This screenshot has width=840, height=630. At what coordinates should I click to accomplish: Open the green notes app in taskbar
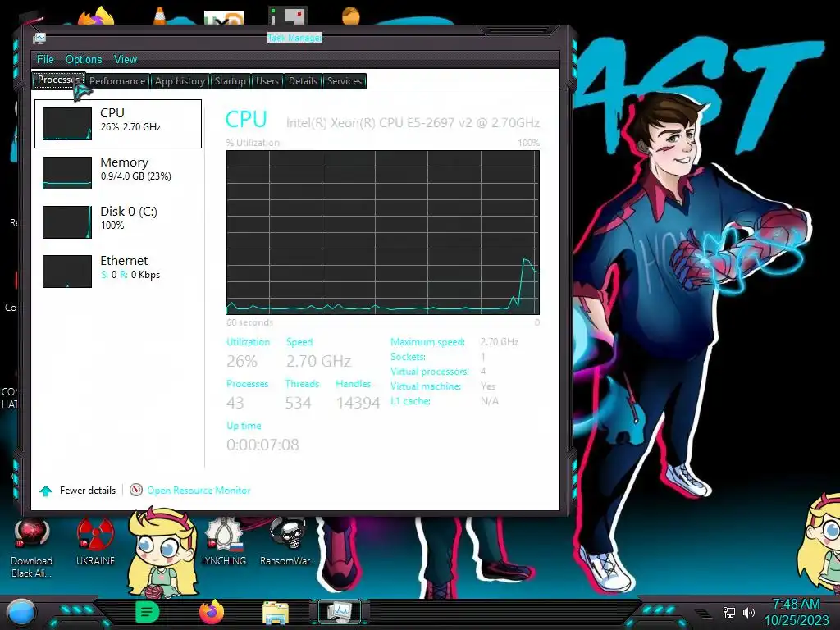148,612
